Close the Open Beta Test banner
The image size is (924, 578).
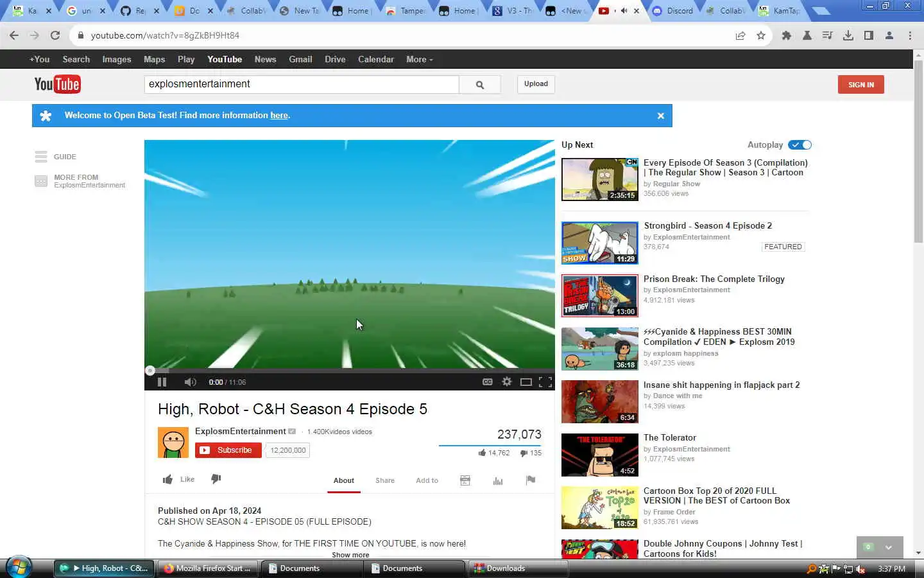(x=661, y=116)
